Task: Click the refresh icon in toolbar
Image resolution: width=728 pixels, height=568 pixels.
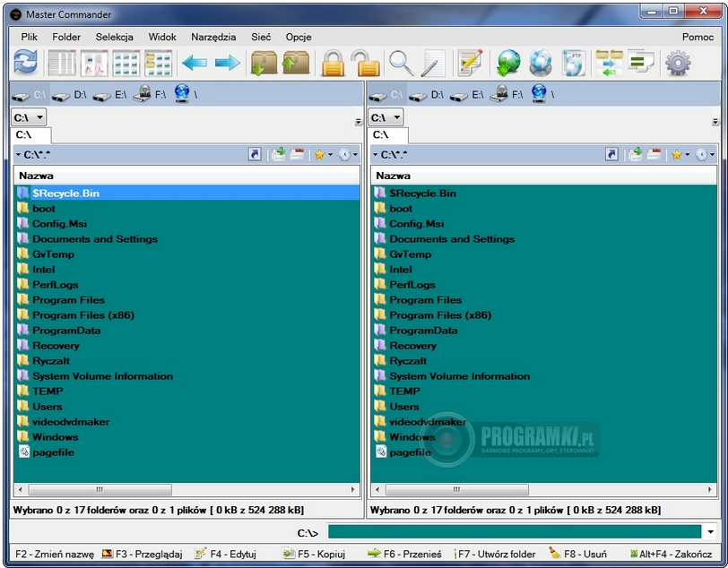Action: (x=25, y=62)
